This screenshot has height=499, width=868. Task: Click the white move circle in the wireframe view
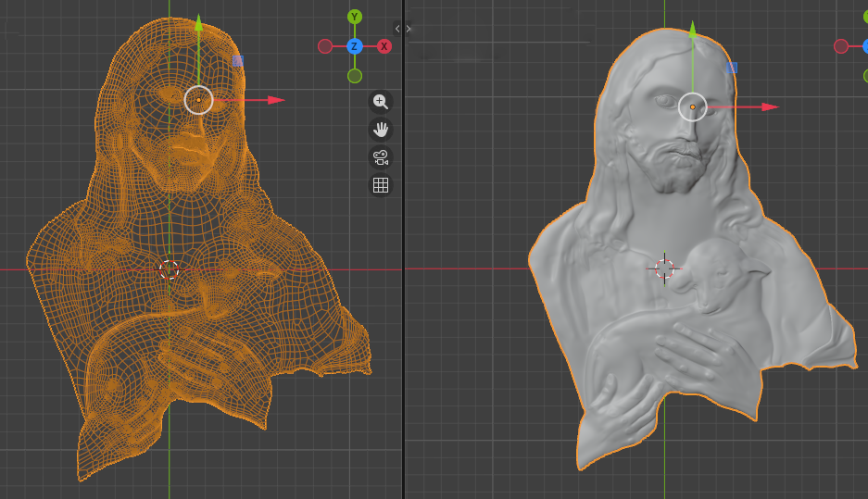[198, 100]
